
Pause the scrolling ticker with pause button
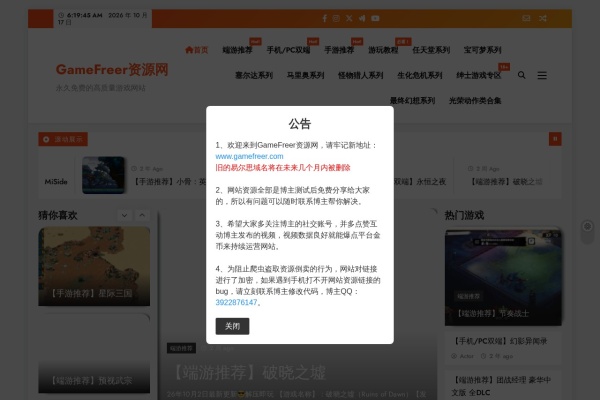tap(555, 139)
